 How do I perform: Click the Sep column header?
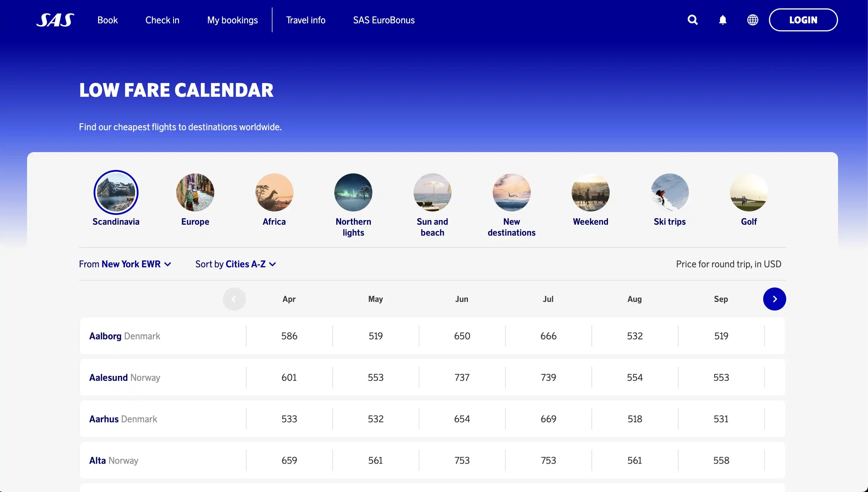(x=721, y=299)
